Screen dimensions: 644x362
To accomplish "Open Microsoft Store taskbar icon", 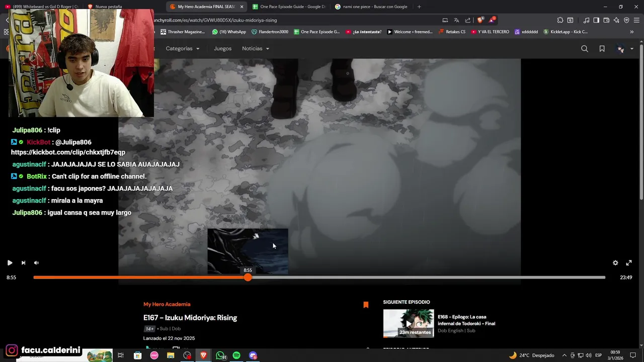I will [137, 355].
